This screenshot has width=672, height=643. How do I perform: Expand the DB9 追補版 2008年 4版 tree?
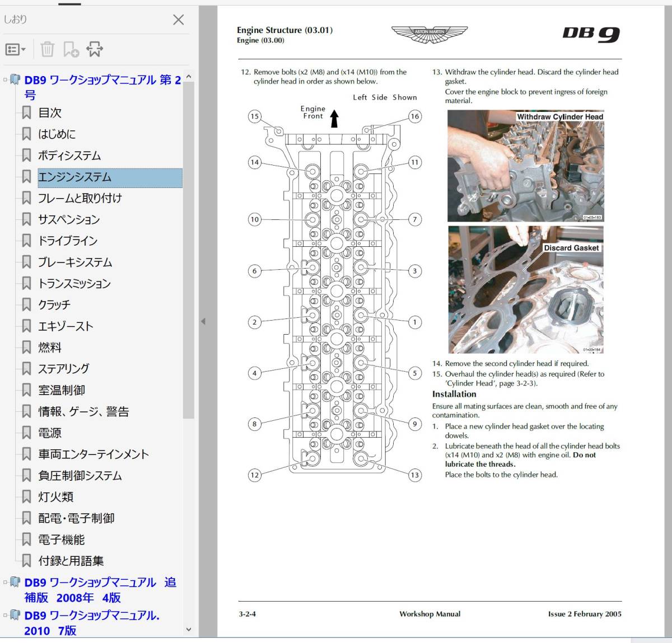tap(5, 582)
